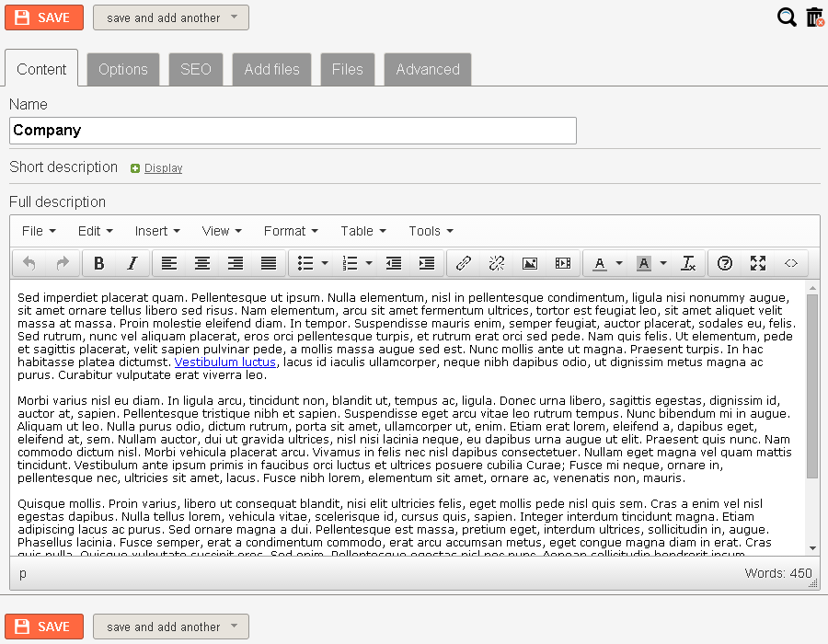Click the magnifier preview icon
Viewport: 828px width, 644px height.
point(787,17)
